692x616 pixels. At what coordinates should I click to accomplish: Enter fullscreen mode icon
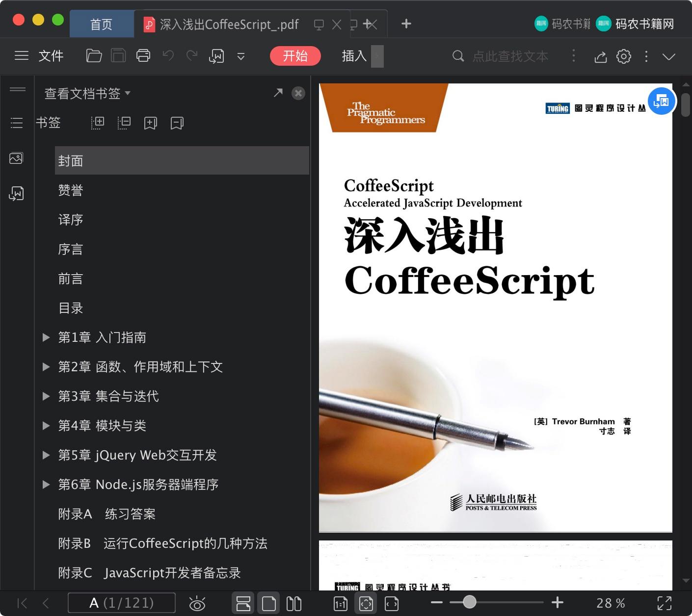click(x=665, y=603)
